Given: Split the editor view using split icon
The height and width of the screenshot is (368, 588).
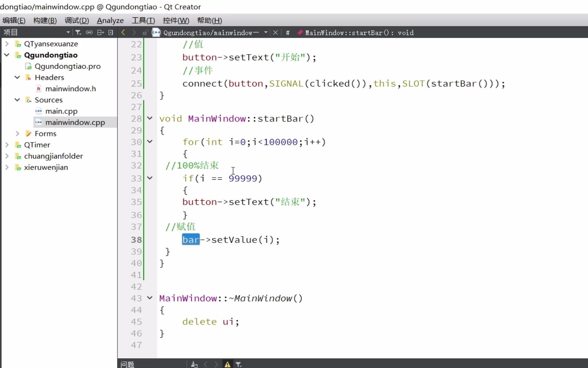Looking at the screenshot, I should tap(100, 32).
